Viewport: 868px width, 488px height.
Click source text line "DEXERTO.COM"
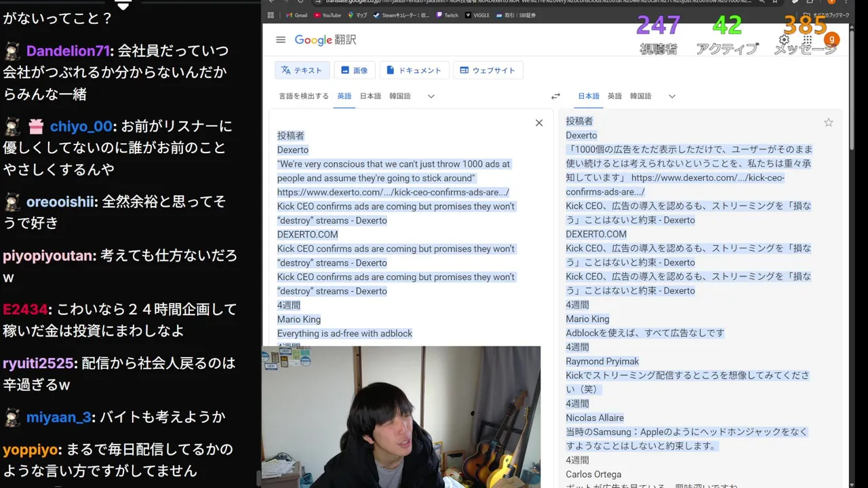click(307, 235)
